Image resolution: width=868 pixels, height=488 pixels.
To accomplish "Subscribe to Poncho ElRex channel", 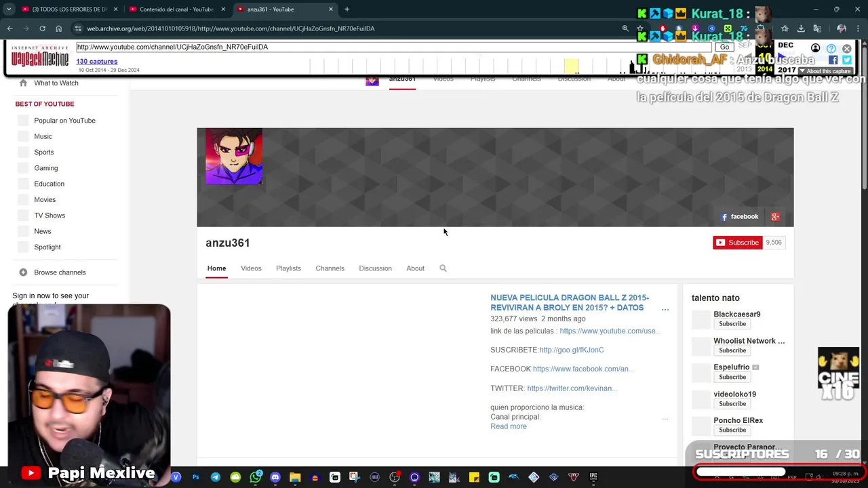I will [732, 430].
